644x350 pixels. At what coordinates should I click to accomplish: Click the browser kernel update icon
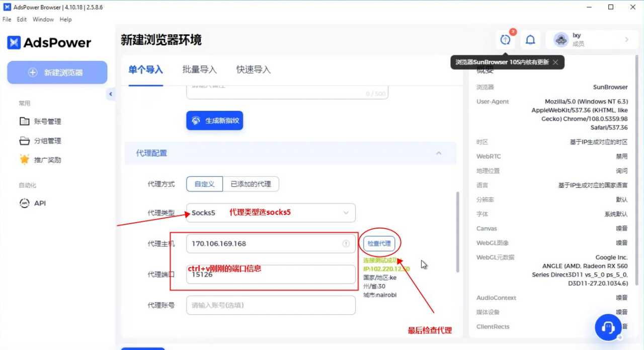pyautogui.click(x=505, y=40)
